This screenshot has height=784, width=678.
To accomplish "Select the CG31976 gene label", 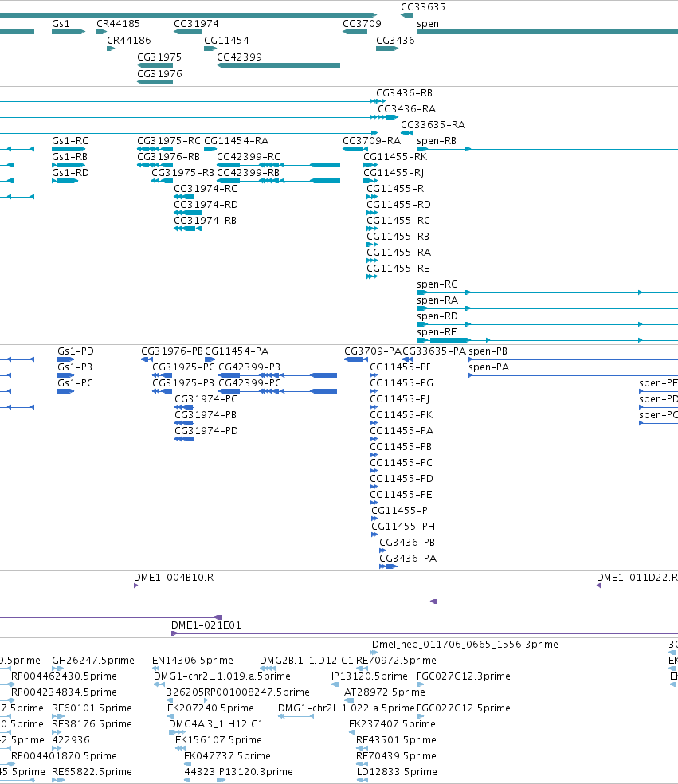I will (x=159, y=73).
